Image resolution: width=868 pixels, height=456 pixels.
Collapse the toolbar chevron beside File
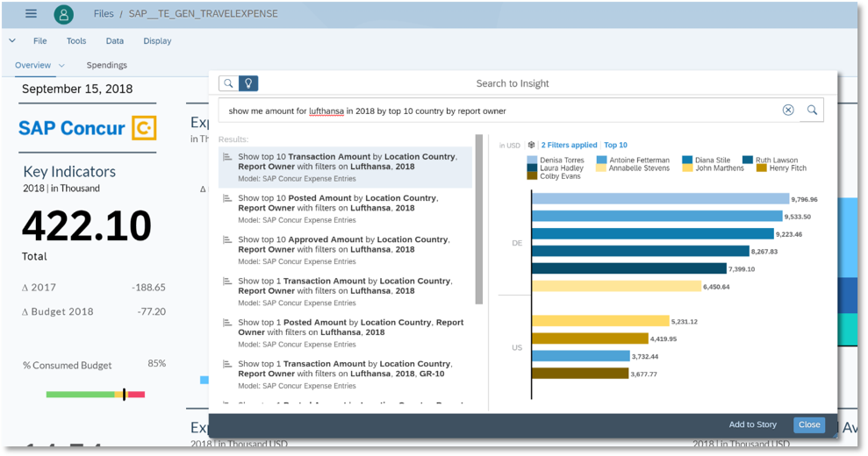pyautogui.click(x=12, y=41)
